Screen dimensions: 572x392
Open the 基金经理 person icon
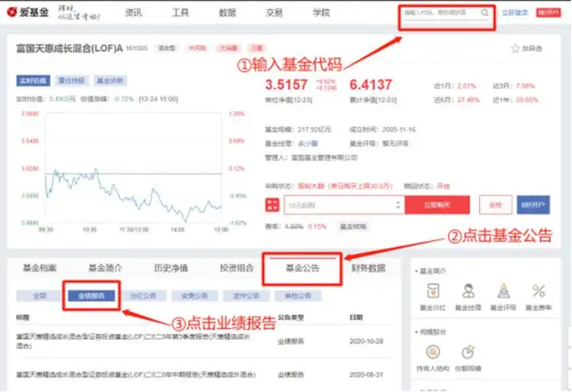[468, 291]
